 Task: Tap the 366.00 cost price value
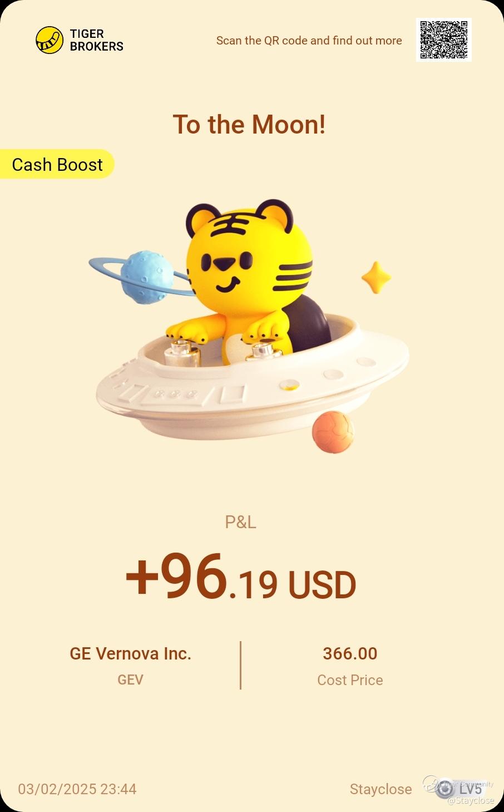tap(350, 653)
